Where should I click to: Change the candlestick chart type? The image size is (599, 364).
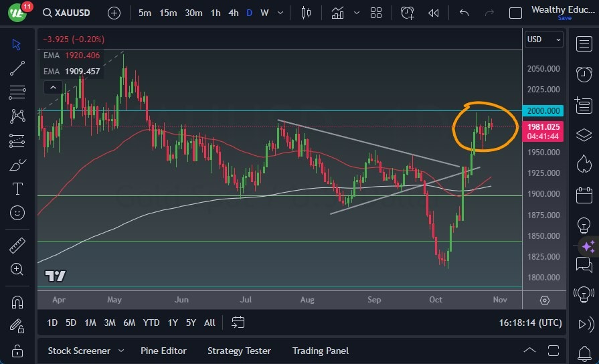(306, 13)
